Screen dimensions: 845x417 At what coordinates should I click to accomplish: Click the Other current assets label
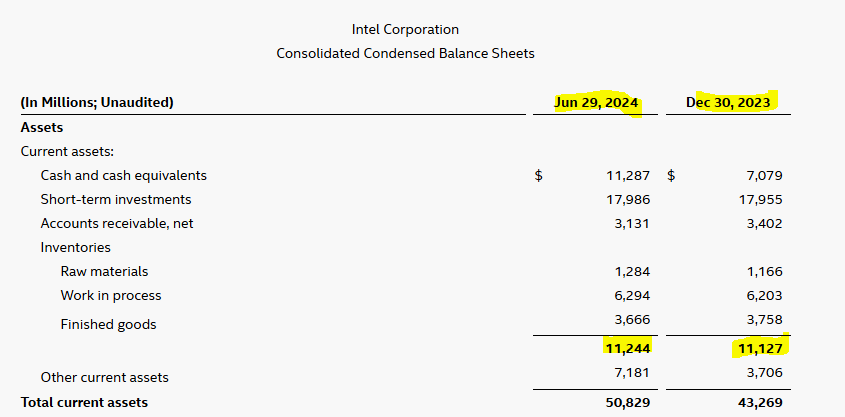(105, 377)
